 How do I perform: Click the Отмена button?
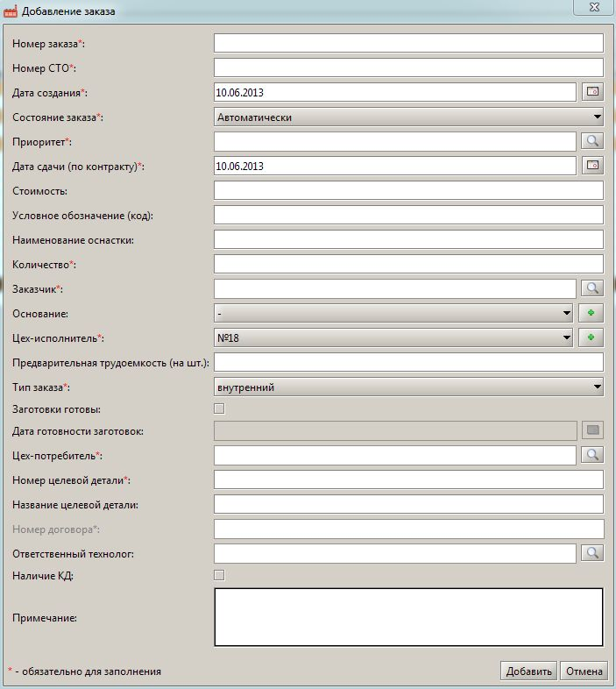[584, 671]
